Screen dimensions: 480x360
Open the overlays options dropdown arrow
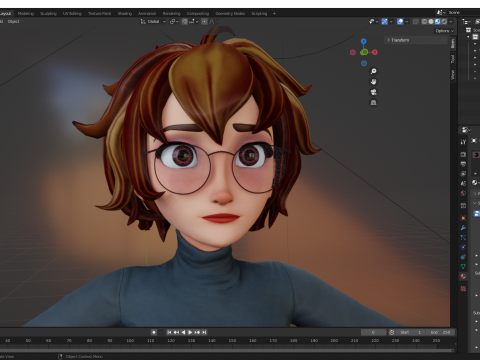(407, 21)
